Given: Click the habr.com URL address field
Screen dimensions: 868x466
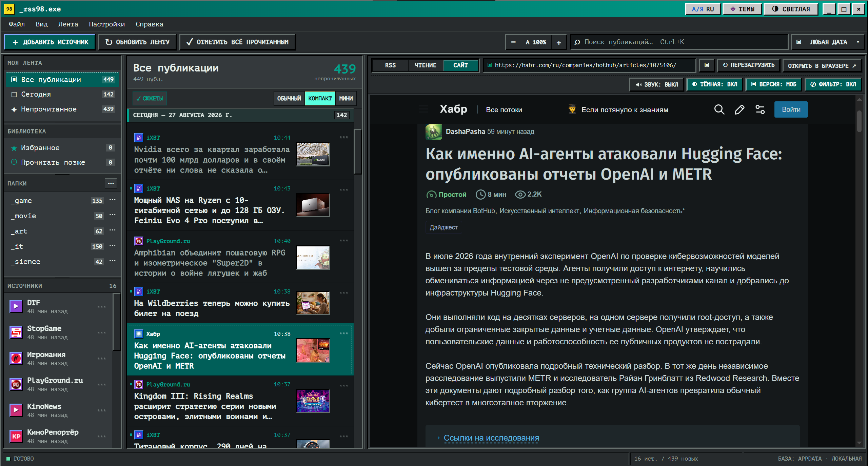Looking at the screenshot, I should coord(590,65).
